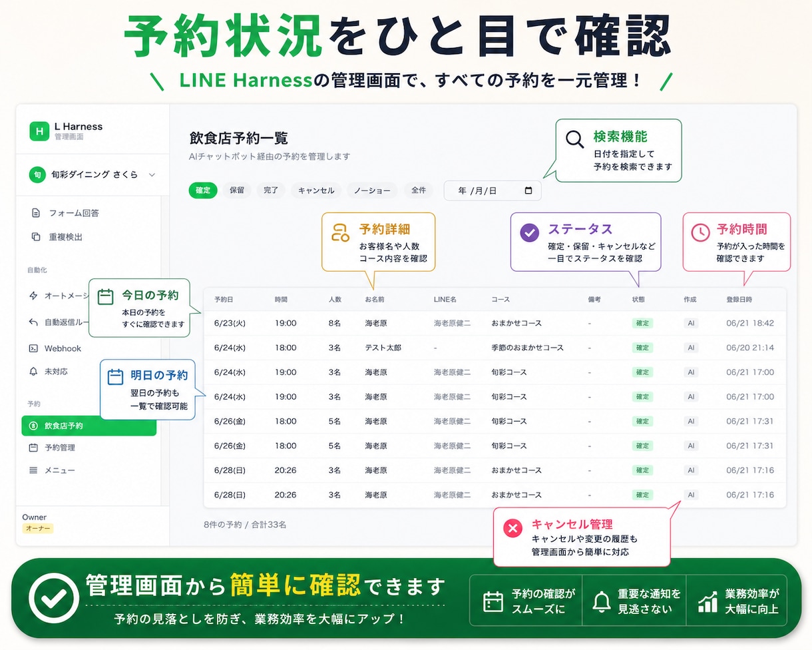Click the 重複検出 copy icon
812x650 pixels.
click(x=35, y=237)
